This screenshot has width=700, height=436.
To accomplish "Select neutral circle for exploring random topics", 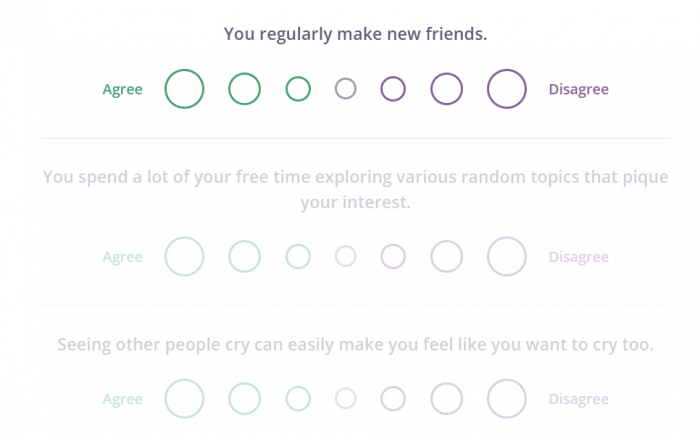I will pos(346,256).
